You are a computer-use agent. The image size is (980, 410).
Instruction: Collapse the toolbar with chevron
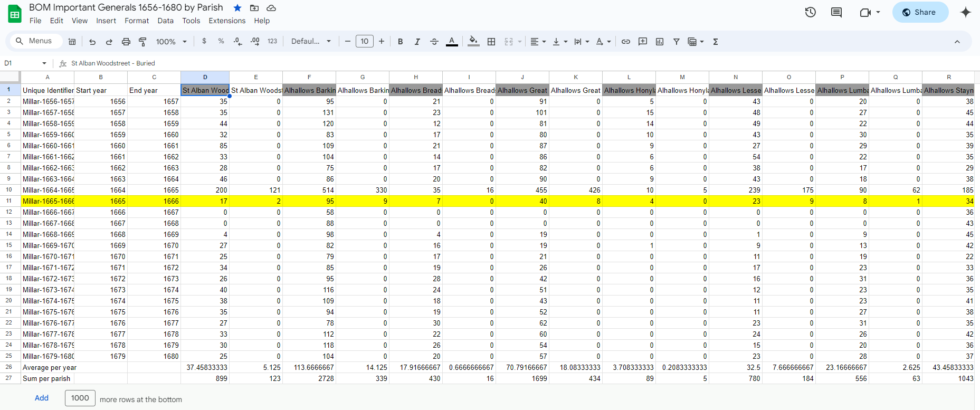957,42
